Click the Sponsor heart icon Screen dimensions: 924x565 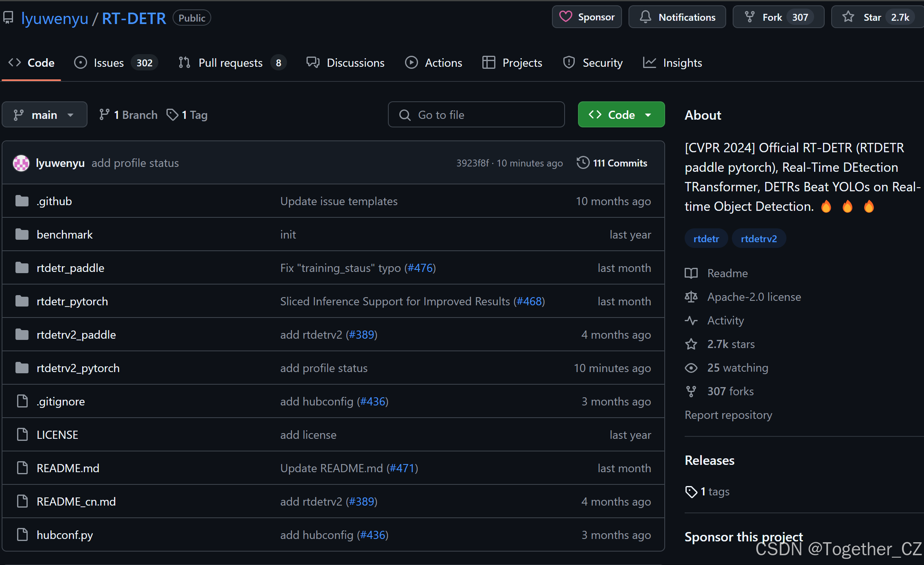[565, 17]
